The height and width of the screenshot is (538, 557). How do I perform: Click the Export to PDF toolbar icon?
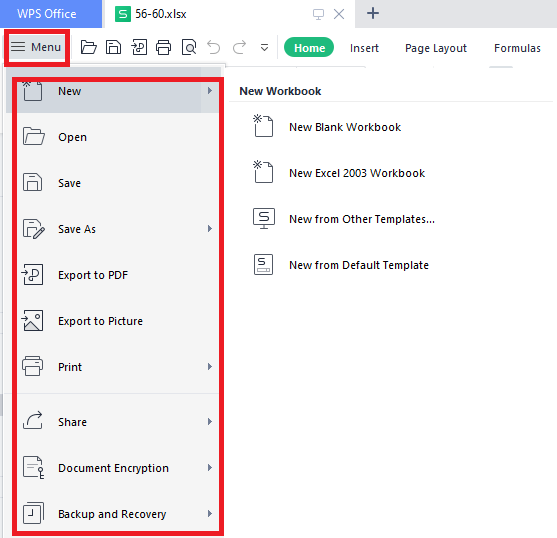pyautogui.click(x=139, y=47)
